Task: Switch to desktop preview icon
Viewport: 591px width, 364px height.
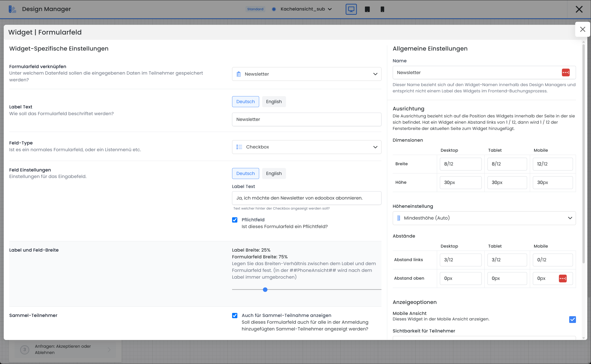Action: coord(351,9)
